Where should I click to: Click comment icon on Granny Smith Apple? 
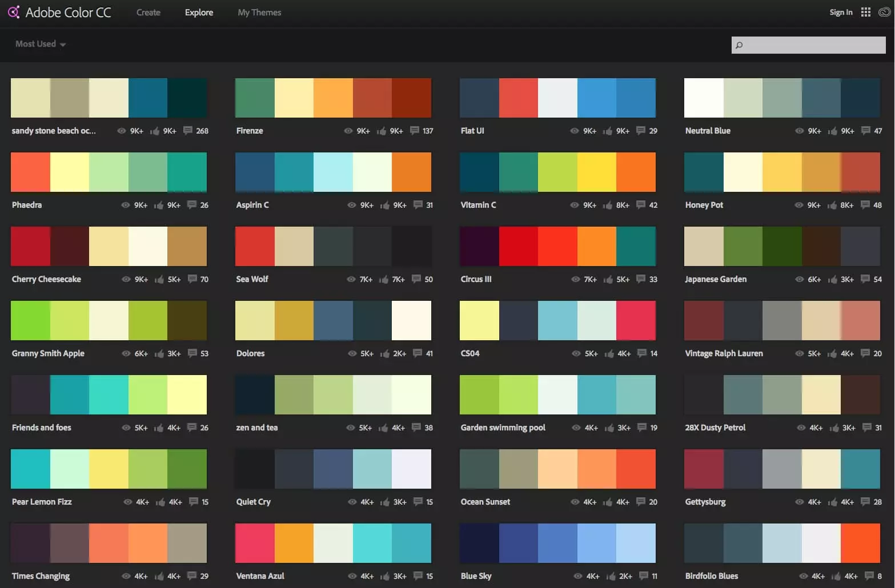192,353
